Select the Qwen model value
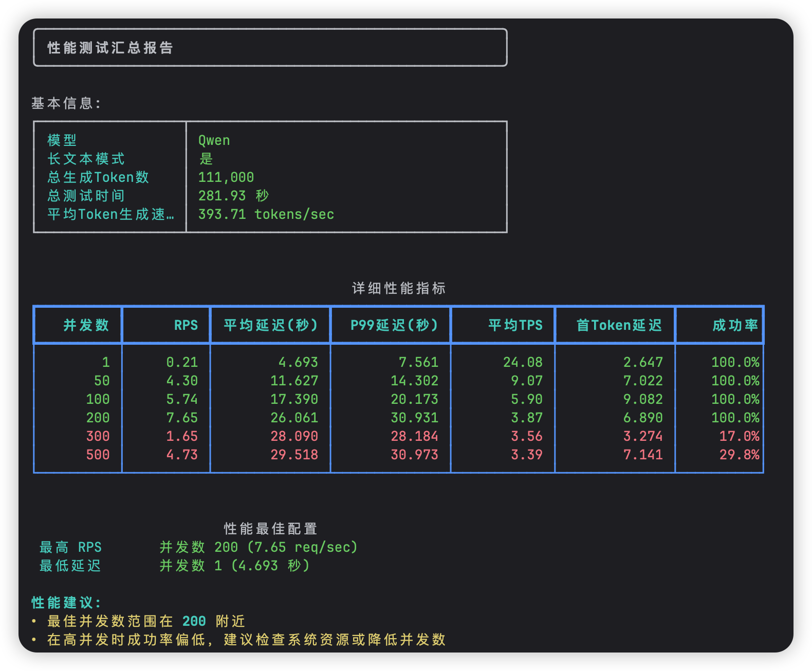Viewport: 812px width, 671px height. point(214,140)
